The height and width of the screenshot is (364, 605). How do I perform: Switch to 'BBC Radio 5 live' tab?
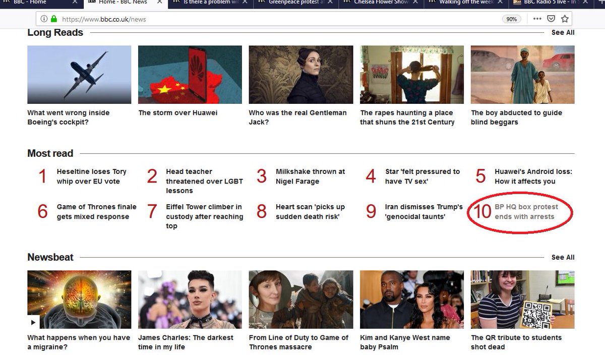[551, 3]
